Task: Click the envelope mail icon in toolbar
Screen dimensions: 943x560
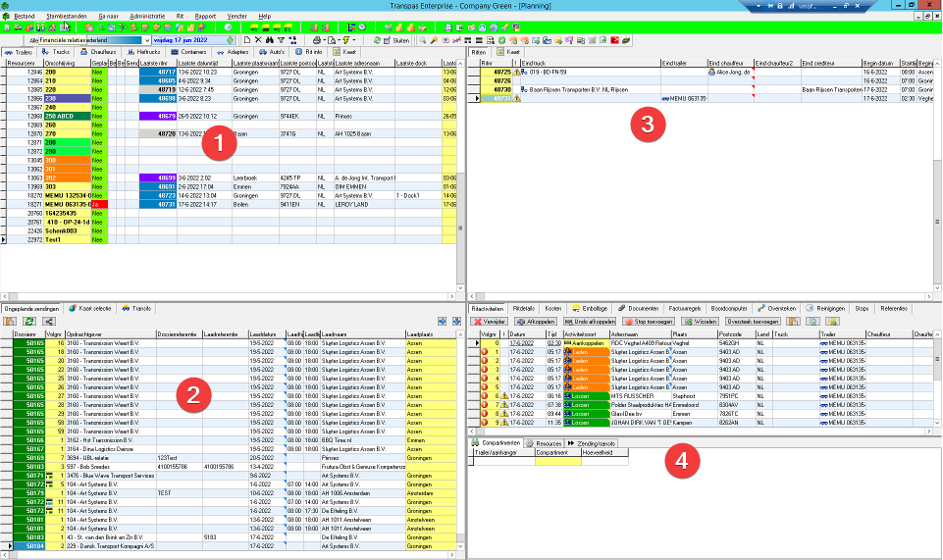Action: (535, 40)
